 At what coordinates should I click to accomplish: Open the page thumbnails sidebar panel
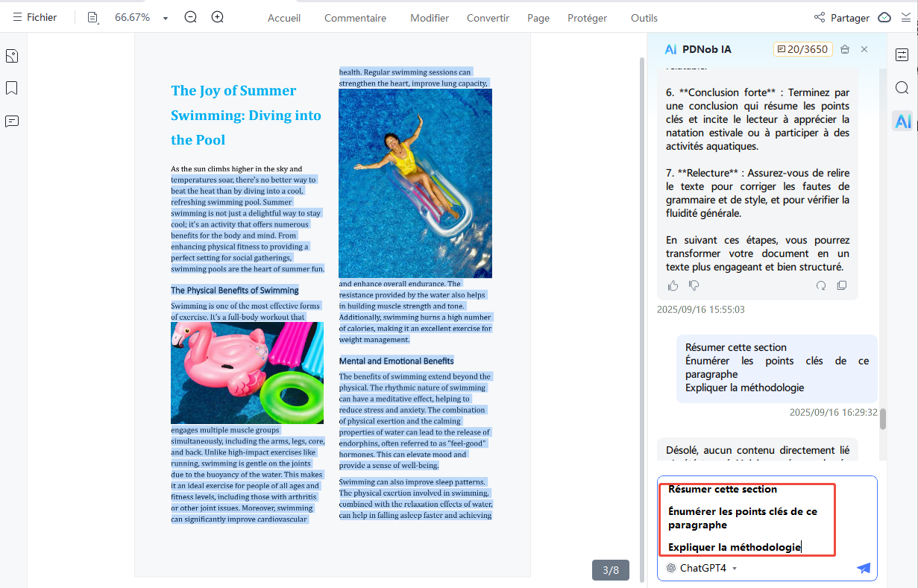[12, 56]
